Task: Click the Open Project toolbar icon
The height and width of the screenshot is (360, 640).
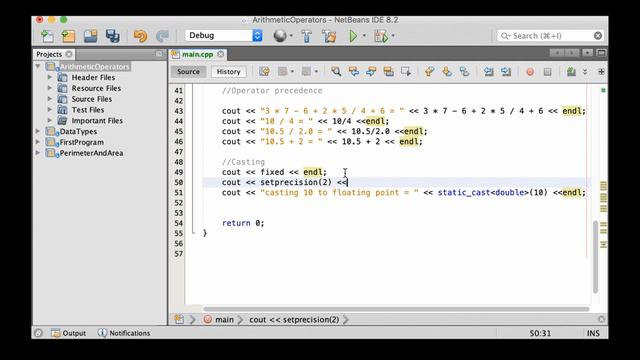Action: click(90, 36)
